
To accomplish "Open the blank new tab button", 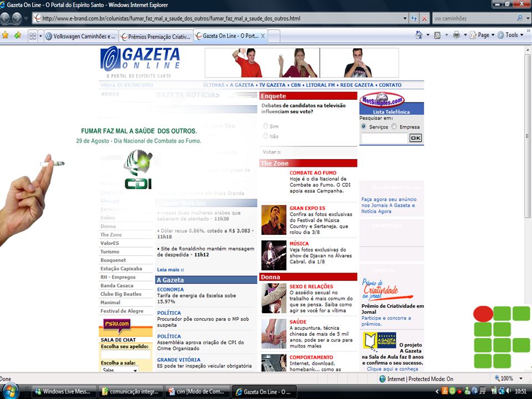I will point(274,36).
